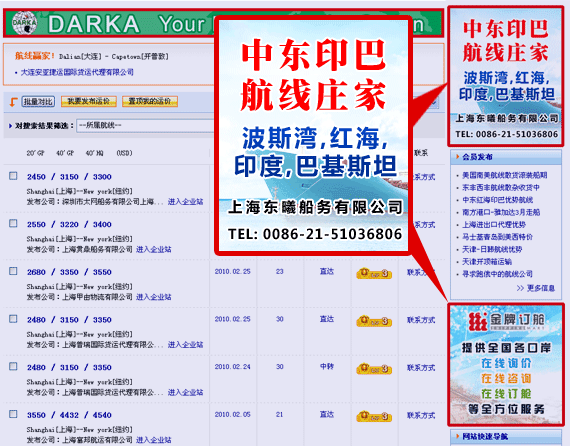The width and height of the screenshot is (570, 446).
Task: Click the 金牌订舱 logo in bottom ad
Action: click(506, 321)
